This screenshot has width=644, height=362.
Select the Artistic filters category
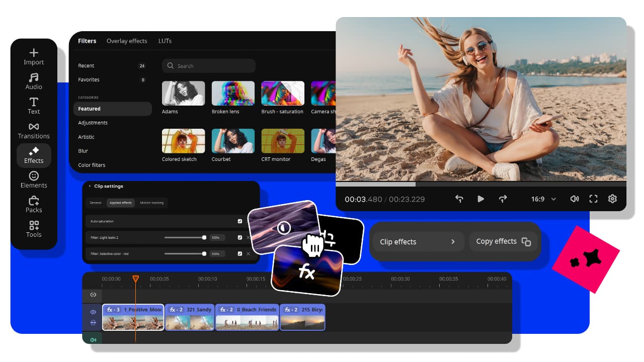86,136
